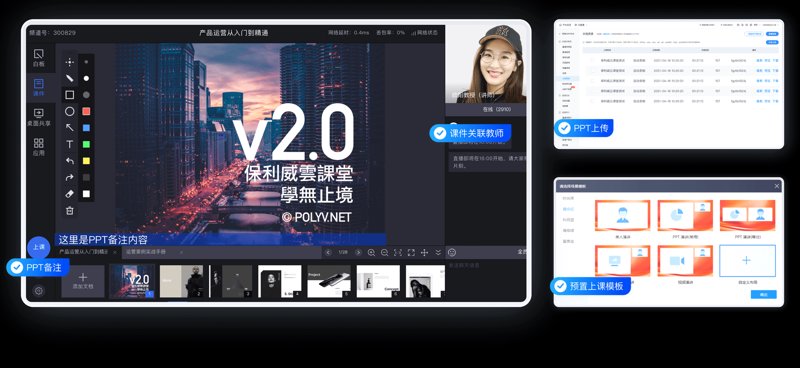Select the move/pan crosshair tool
The image size is (800, 368).
70,62
